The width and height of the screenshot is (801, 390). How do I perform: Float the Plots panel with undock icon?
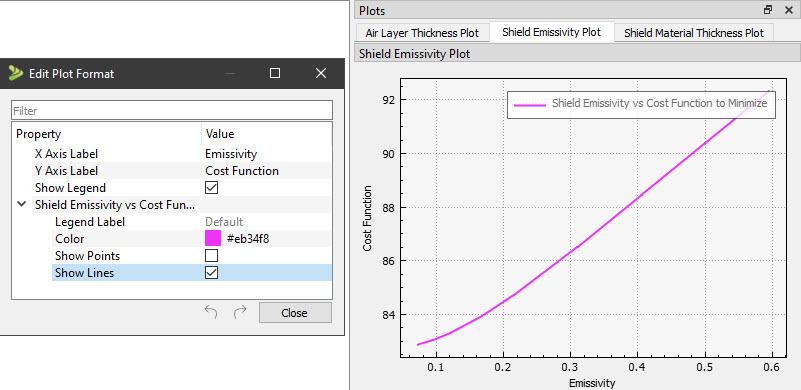768,10
